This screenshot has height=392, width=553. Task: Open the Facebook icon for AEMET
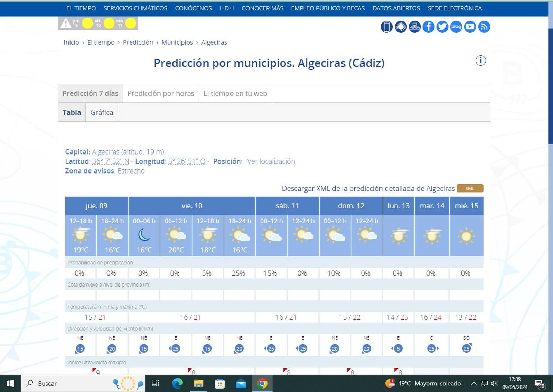coord(429,27)
